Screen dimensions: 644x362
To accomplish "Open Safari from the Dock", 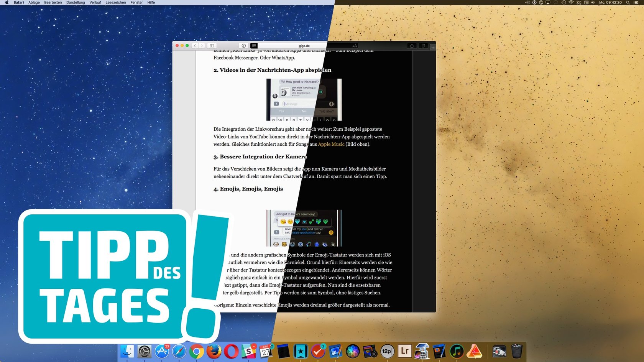I will (x=179, y=351).
